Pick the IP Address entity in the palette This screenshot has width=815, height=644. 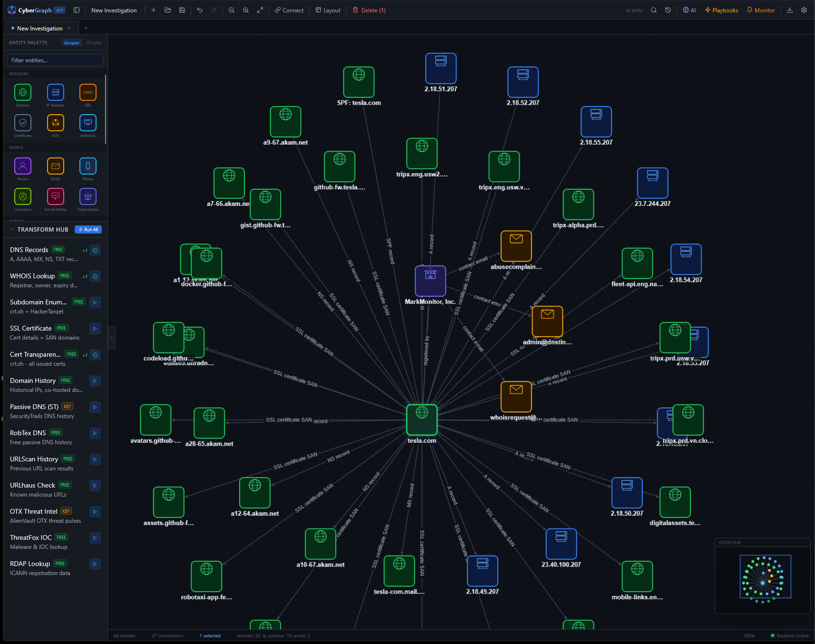coord(56,95)
